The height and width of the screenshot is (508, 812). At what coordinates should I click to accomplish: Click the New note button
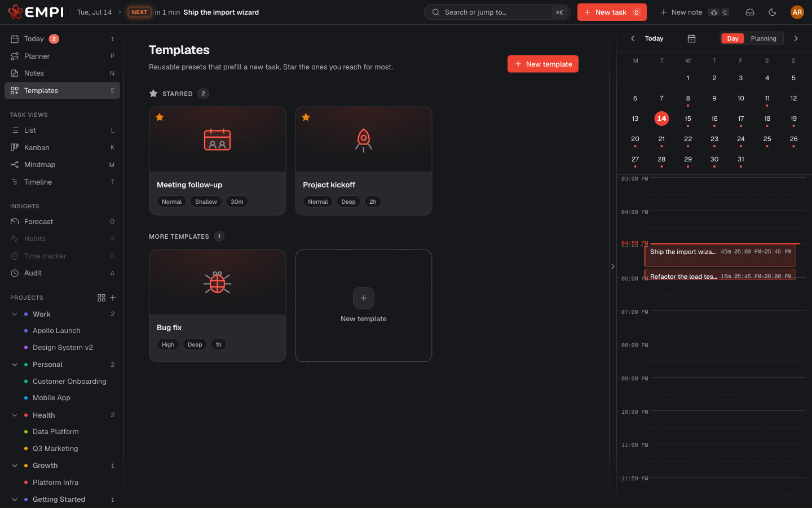694,12
